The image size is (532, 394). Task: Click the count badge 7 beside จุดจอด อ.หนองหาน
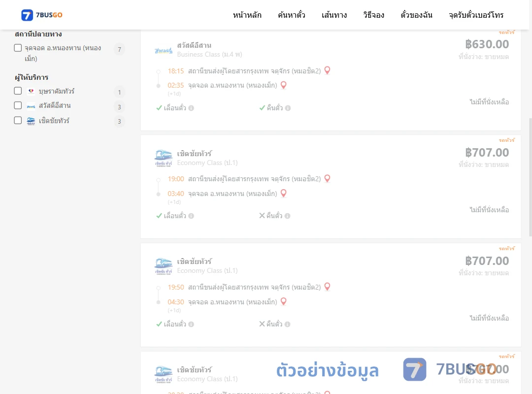coord(119,50)
